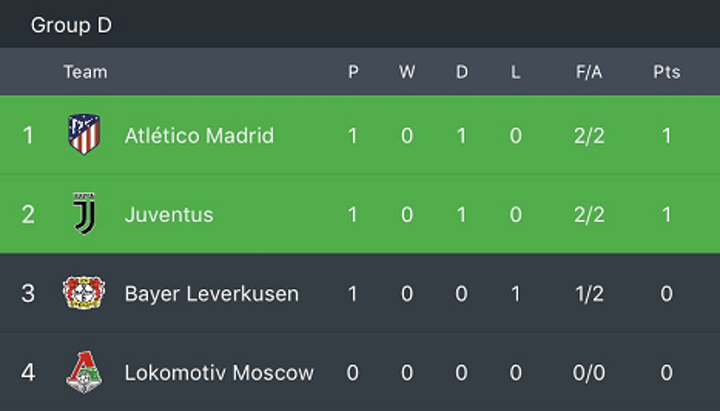Image resolution: width=720 pixels, height=411 pixels.
Task: Click the Lokomotiv Moscow club crest
Action: [x=84, y=373]
